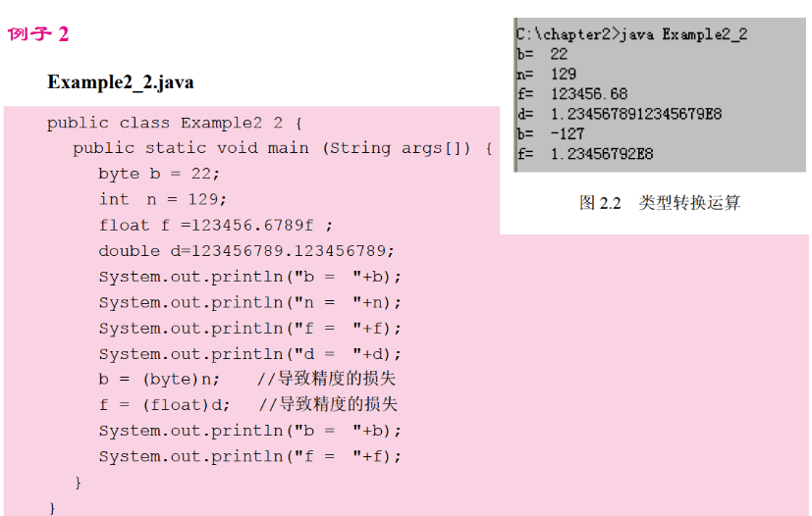
Task: Click the "float f =123456.6789f" line
Action: (x=216, y=225)
